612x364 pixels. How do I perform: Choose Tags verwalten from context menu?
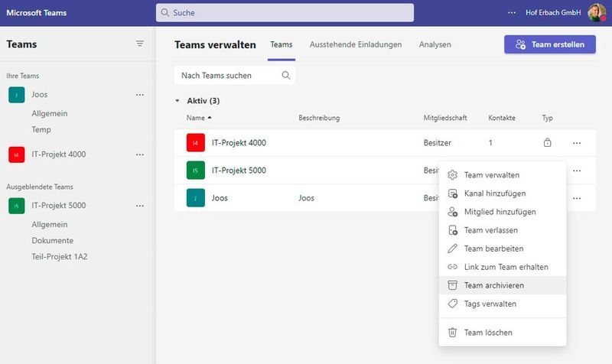coord(503,304)
